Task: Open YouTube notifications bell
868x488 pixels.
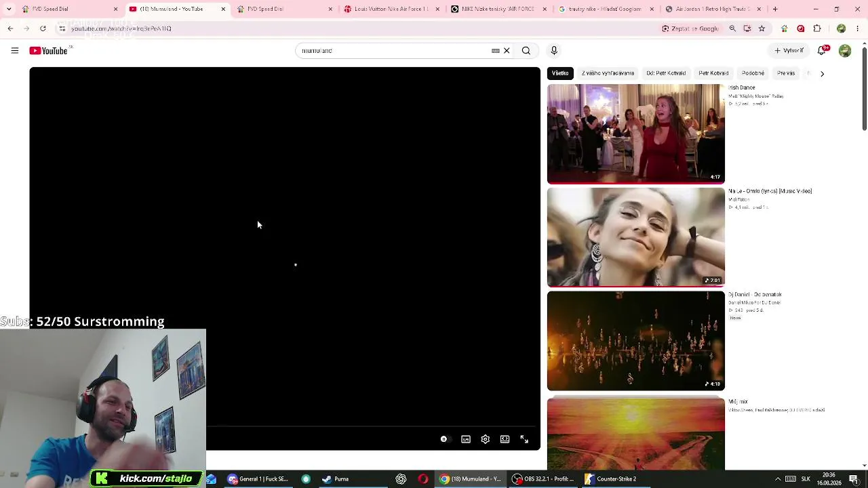Action: (822, 51)
